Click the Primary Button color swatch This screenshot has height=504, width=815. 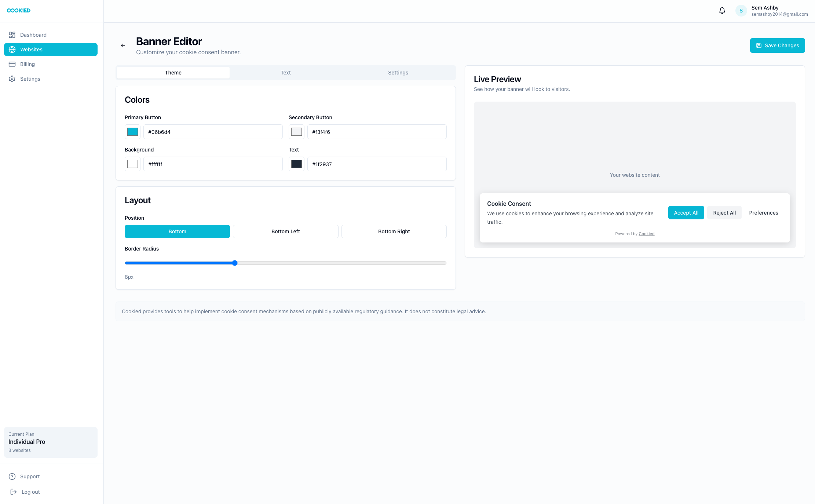pos(132,131)
